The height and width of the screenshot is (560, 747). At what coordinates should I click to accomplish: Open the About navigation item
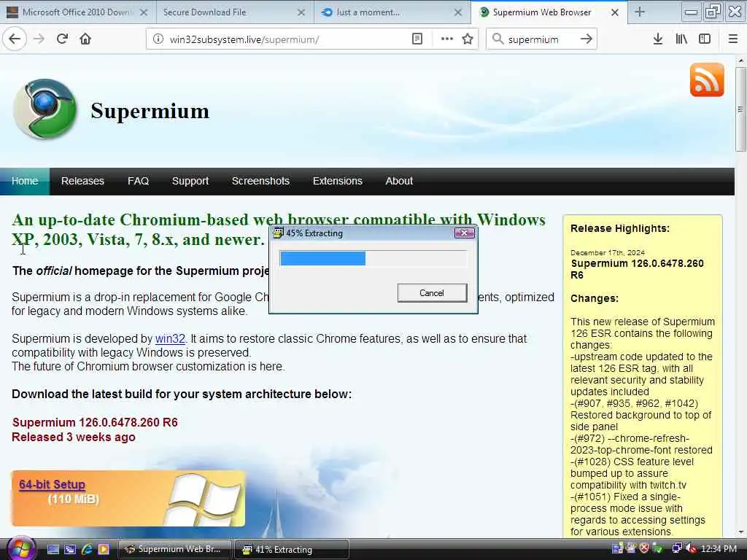click(x=399, y=181)
